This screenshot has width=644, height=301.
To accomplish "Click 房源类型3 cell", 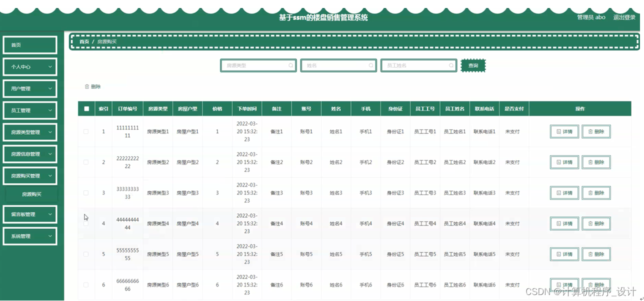I will click(157, 192).
